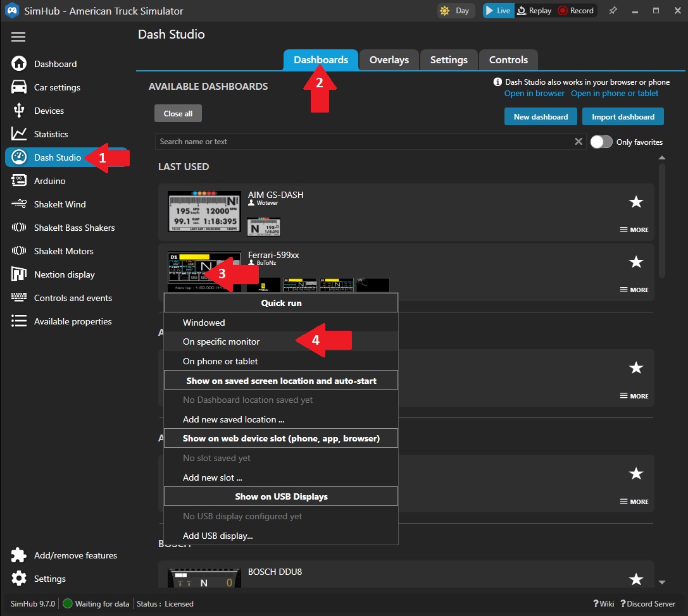The height and width of the screenshot is (616, 688).
Task: Select Add USB display
Action: 281,536
